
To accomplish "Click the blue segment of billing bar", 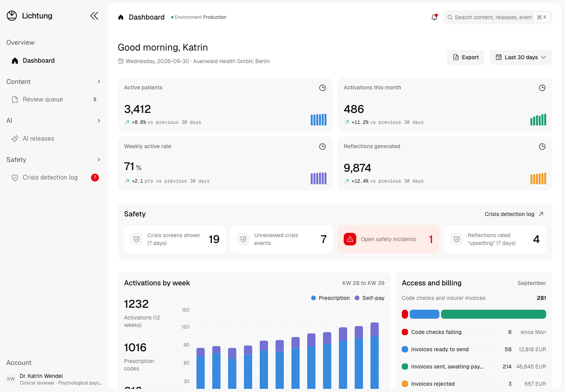I will (x=425, y=314).
